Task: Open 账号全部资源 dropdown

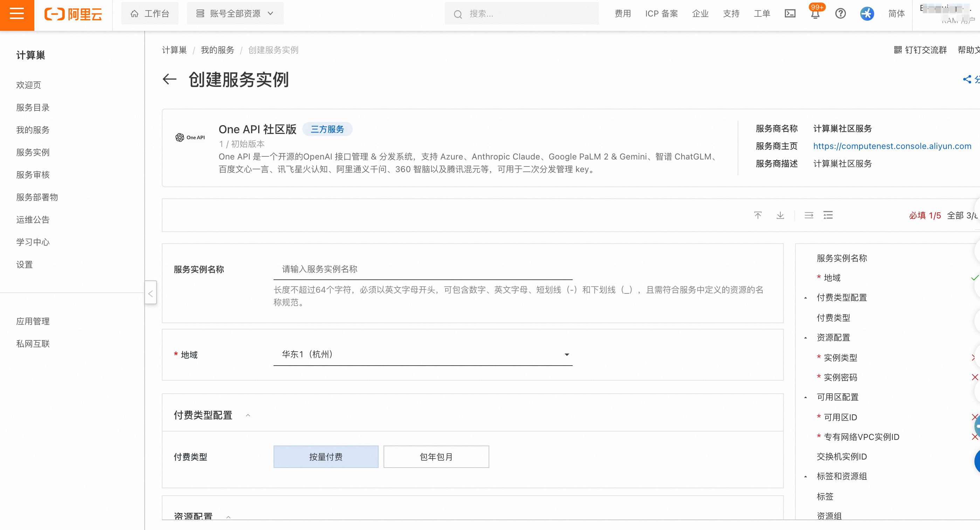Action: click(235, 14)
